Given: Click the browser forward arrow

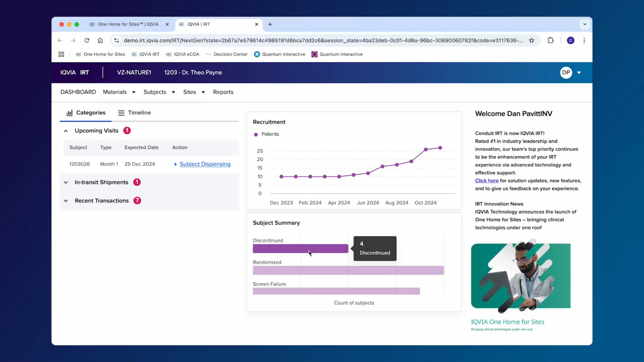Looking at the screenshot, I should tap(73, 40).
